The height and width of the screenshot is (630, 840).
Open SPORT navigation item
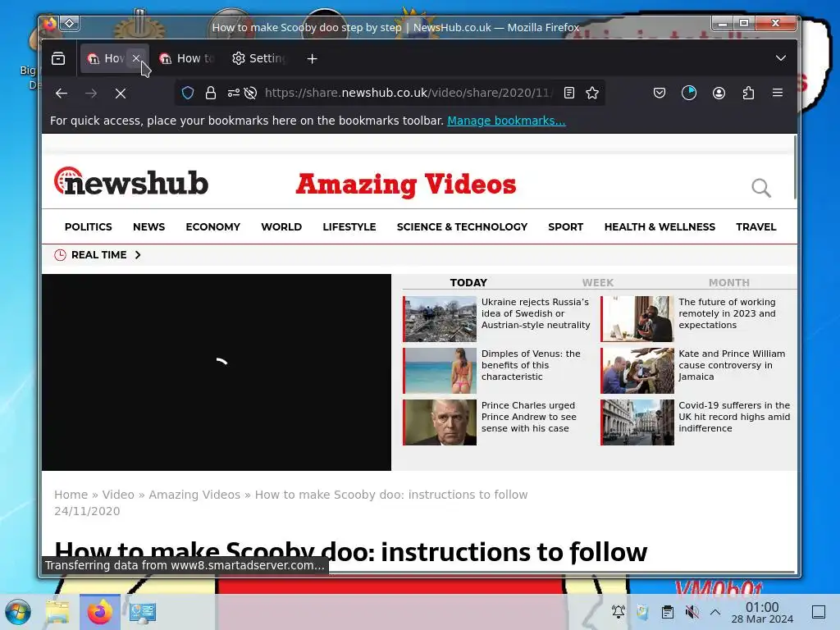click(x=566, y=227)
